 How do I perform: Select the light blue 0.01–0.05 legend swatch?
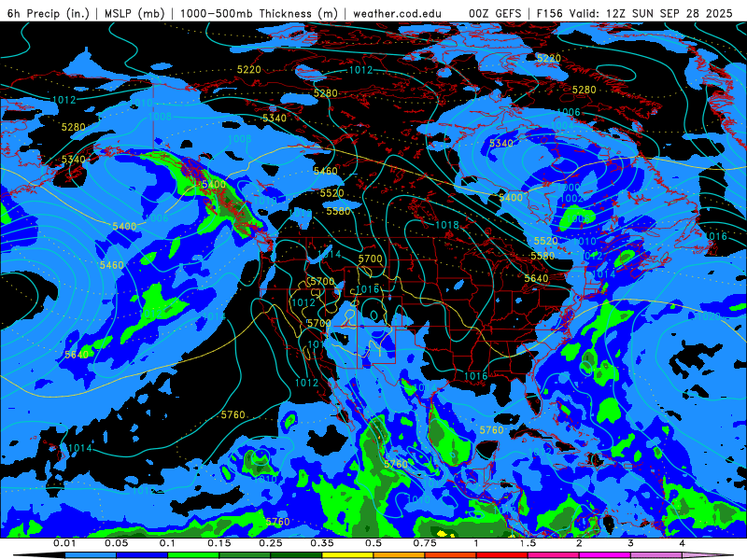point(90,555)
